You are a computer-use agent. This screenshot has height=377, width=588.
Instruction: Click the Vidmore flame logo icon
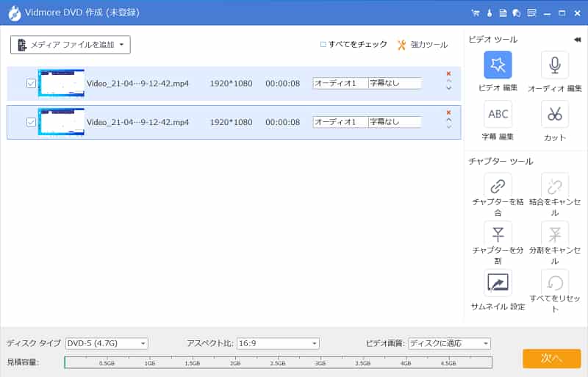[14, 13]
